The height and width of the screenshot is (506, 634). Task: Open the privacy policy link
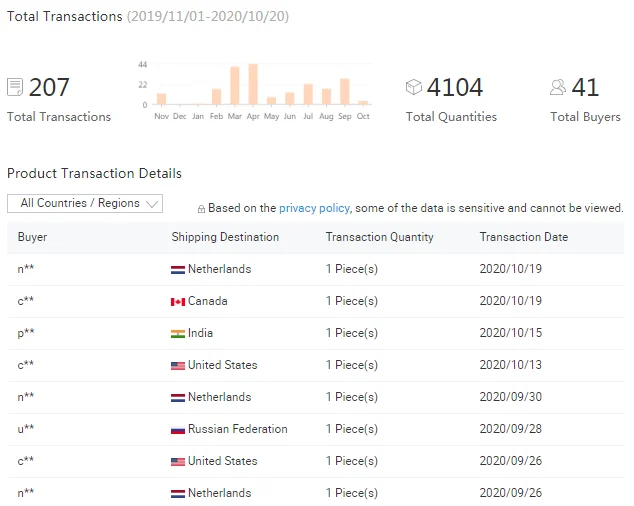click(x=314, y=208)
